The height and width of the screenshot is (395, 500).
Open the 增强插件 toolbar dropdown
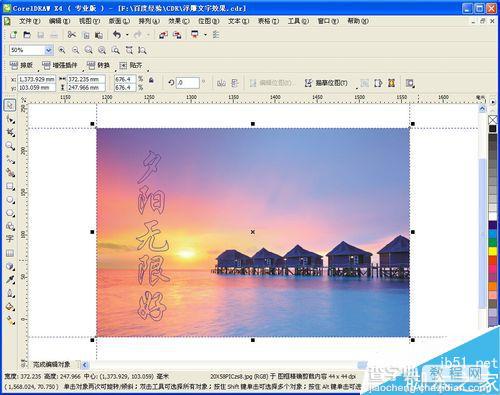point(59,65)
